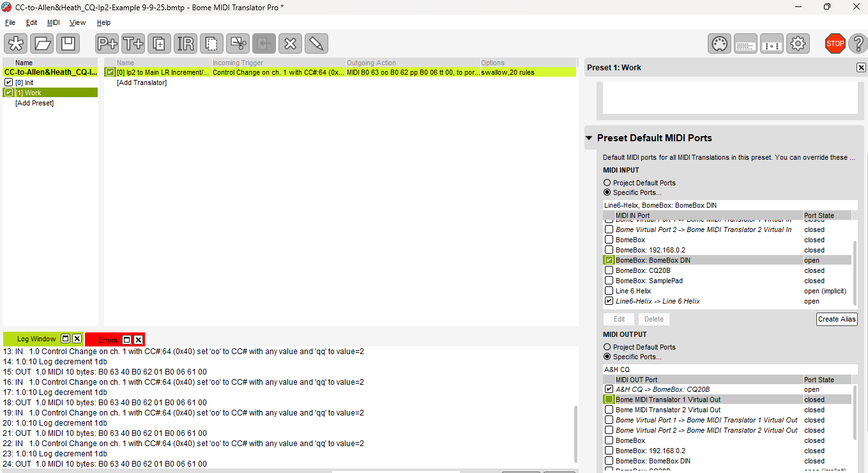This screenshot has height=473, width=868.
Task: Check Bome MIDI Translator 1 Virtual Out port
Action: click(609, 399)
